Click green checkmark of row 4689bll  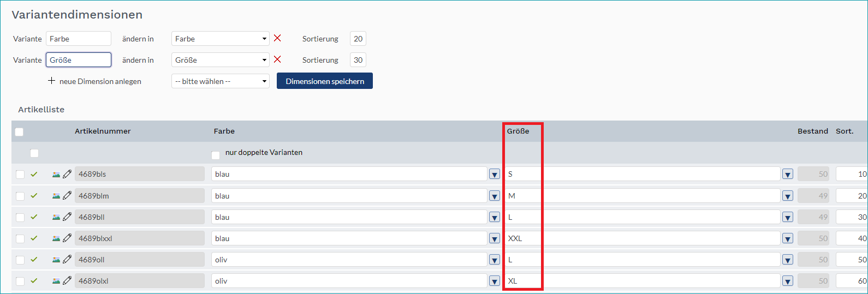tap(34, 217)
